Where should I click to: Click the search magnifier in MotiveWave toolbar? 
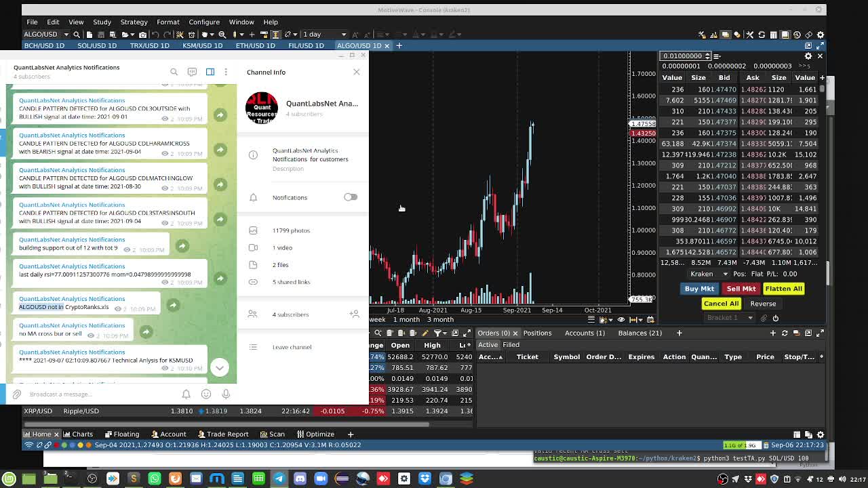[77, 35]
